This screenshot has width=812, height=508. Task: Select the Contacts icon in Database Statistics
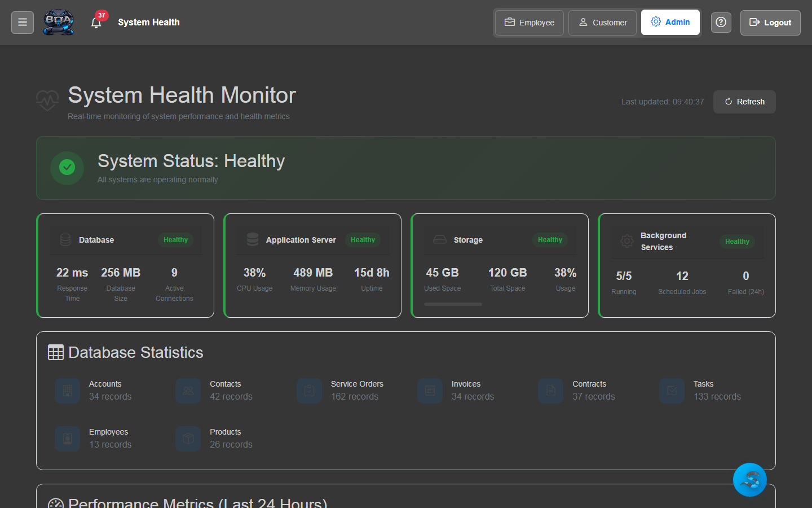(x=188, y=390)
